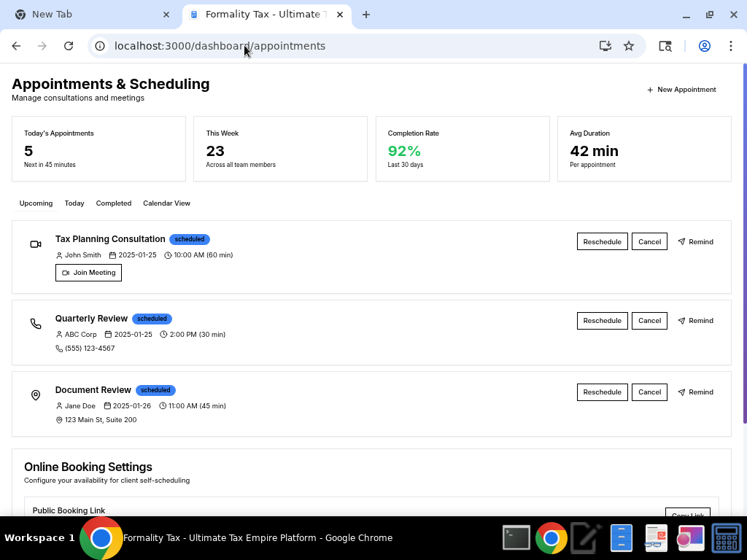Launch the calculator from the taskbar
Viewport: 747px width, 560px height.
click(726, 538)
